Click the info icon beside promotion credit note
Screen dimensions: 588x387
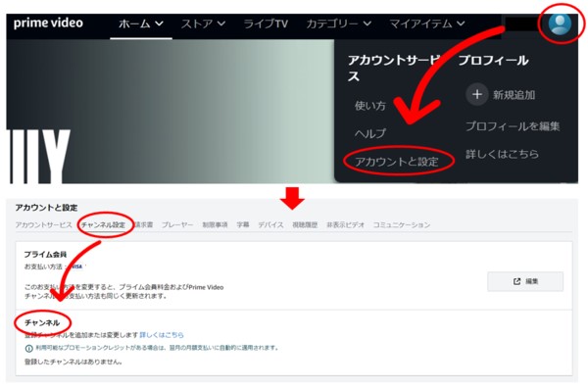pos(28,349)
